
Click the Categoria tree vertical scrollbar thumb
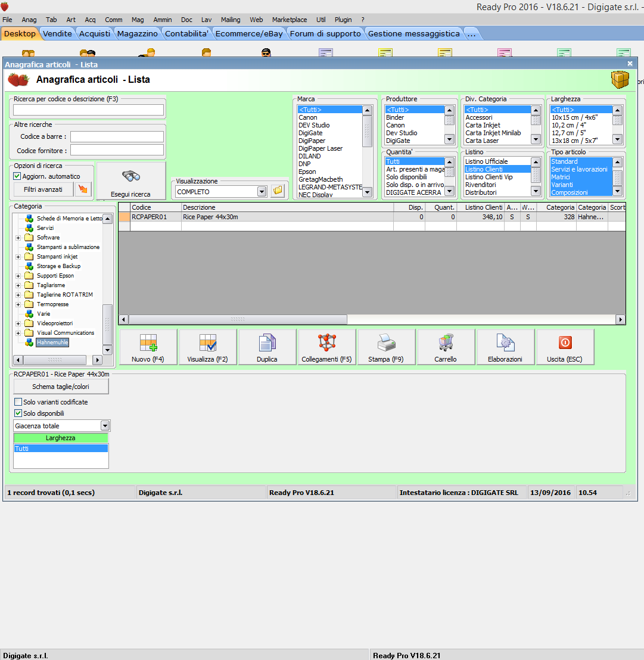[x=107, y=325]
